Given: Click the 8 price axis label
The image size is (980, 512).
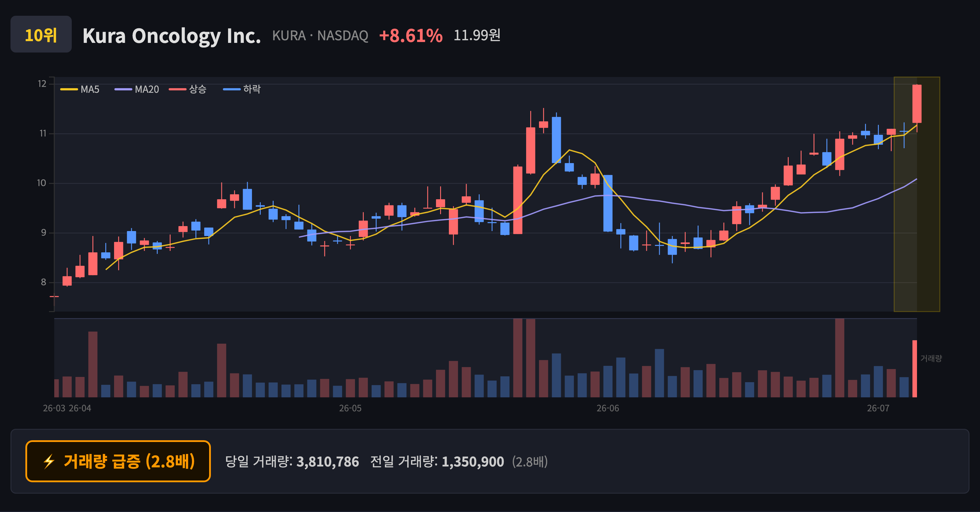Looking at the screenshot, I should (44, 282).
